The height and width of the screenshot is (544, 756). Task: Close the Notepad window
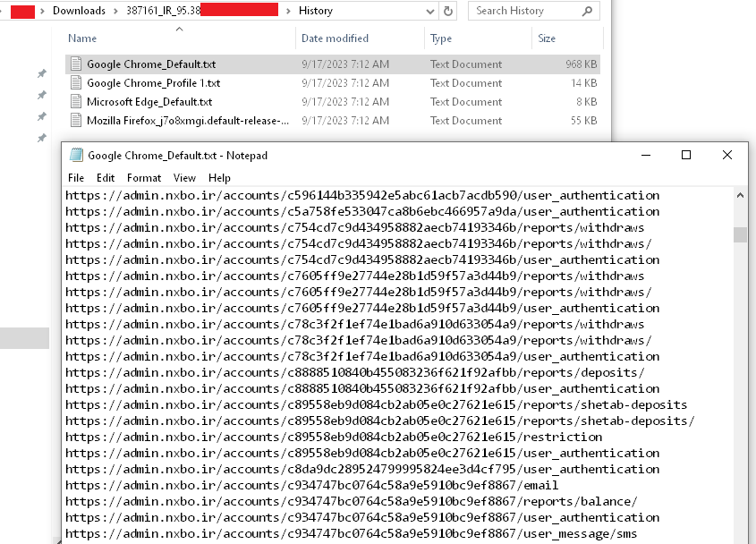[x=727, y=156]
